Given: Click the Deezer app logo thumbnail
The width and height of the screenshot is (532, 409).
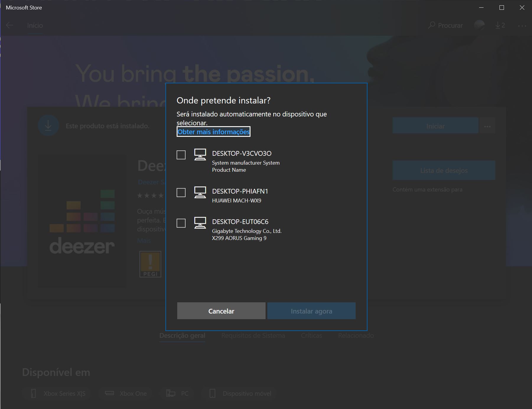Looking at the screenshot, I should click(x=82, y=221).
